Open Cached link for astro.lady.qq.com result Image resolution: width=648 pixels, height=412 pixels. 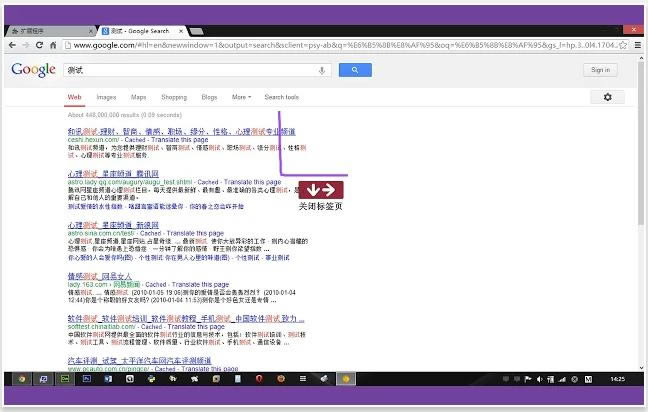pyautogui.click(x=208, y=182)
